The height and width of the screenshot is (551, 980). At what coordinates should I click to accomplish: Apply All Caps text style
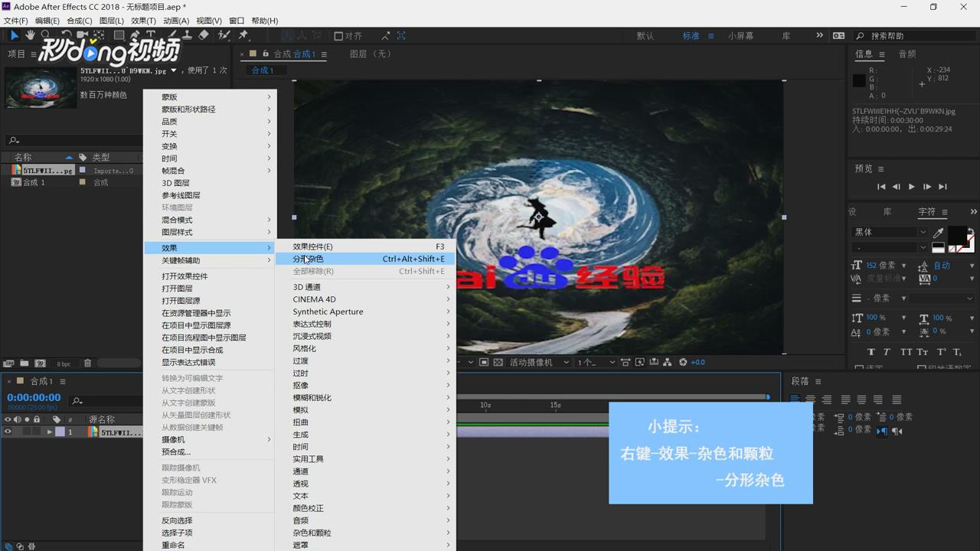pos(906,352)
